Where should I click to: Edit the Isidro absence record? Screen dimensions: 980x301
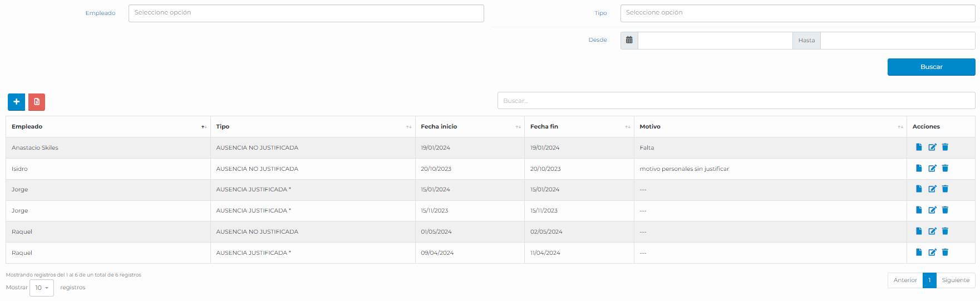pyautogui.click(x=932, y=169)
